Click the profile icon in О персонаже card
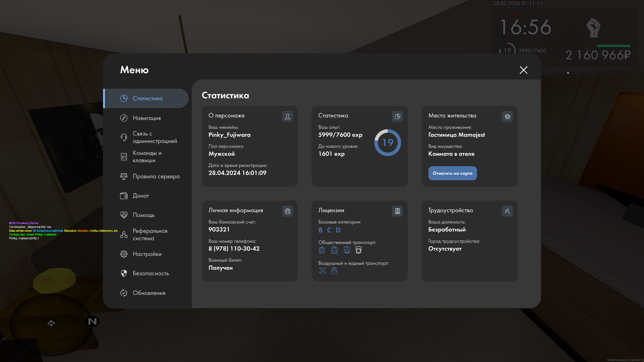 point(288,116)
